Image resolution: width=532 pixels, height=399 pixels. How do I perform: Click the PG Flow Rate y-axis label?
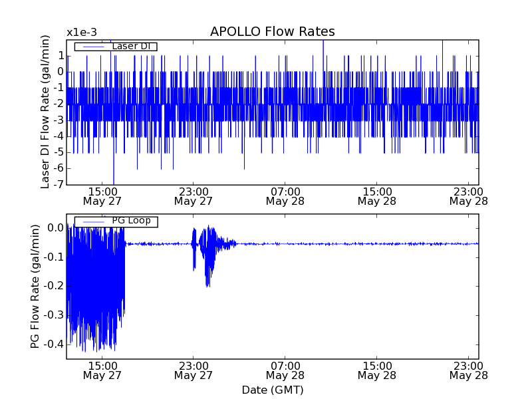coord(35,287)
